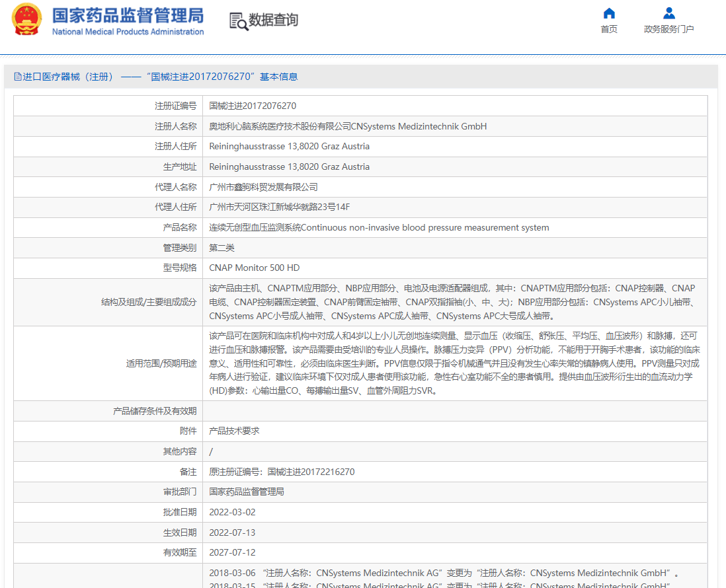Click the agent name 广州市鑫驹科贸发展有限公司
This screenshot has width=726, height=588.
[x=263, y=187]
